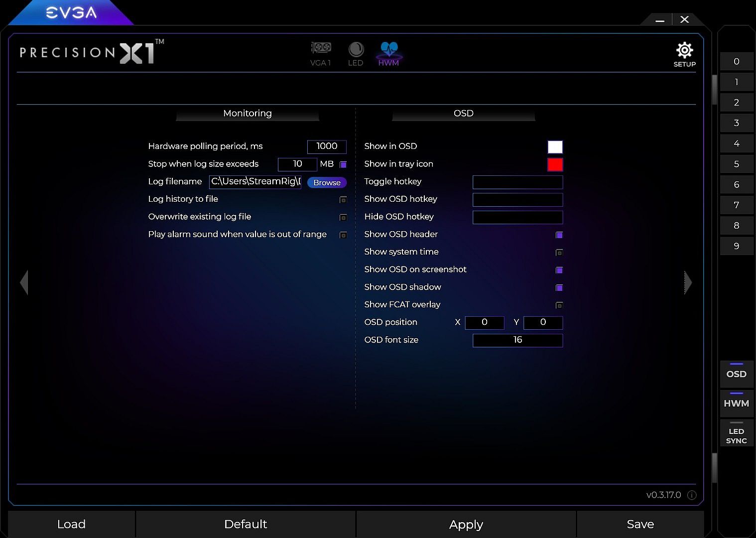Disable Show OSD on screenshot
756x538 pixels.
coord(559,270)
